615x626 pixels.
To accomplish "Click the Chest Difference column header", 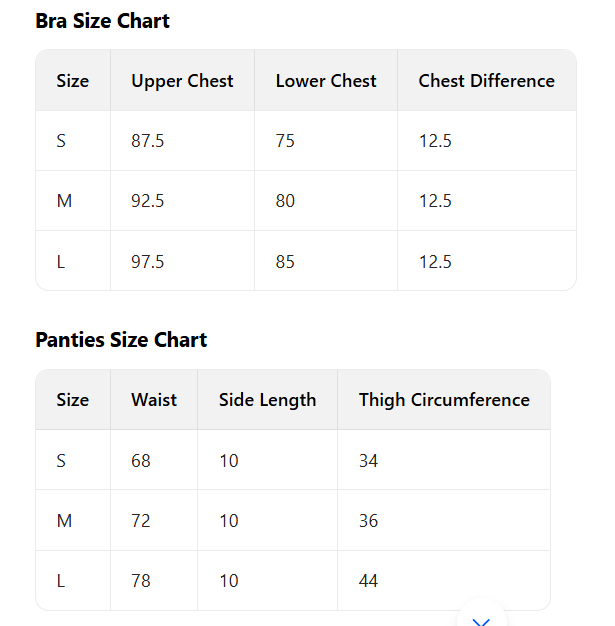I will tap(486, 81).
